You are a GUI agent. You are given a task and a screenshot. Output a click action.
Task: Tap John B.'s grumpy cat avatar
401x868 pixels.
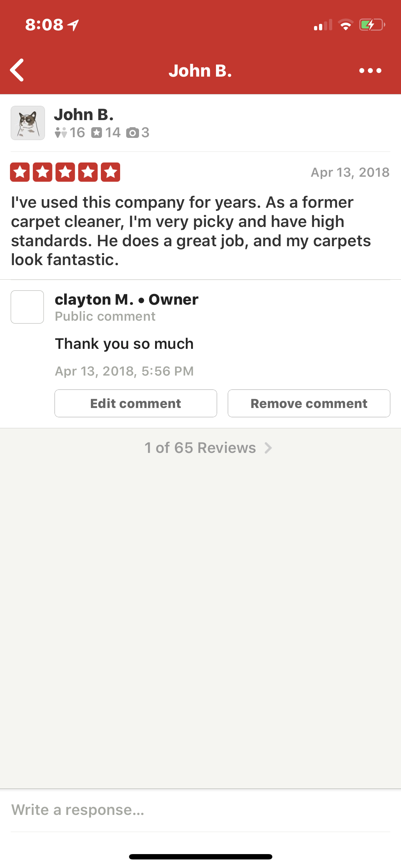28,123
